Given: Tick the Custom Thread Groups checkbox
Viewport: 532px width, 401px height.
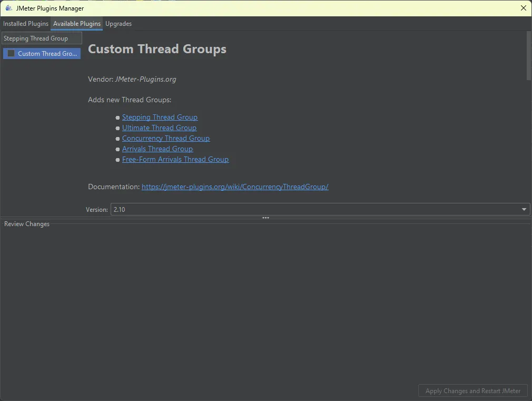Looking at the screenshot, I should (11, 53).
